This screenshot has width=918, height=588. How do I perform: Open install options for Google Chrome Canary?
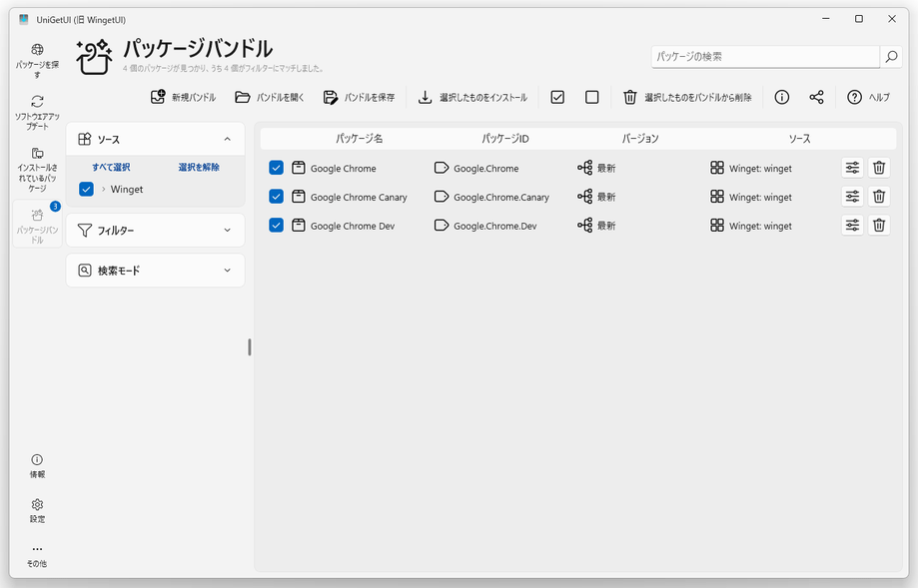point(852,197)
